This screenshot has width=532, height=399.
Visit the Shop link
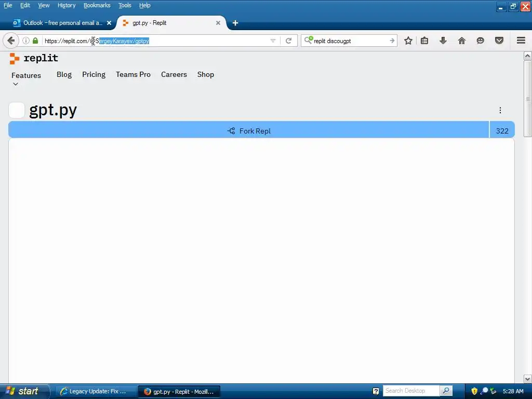pos(206,75)
